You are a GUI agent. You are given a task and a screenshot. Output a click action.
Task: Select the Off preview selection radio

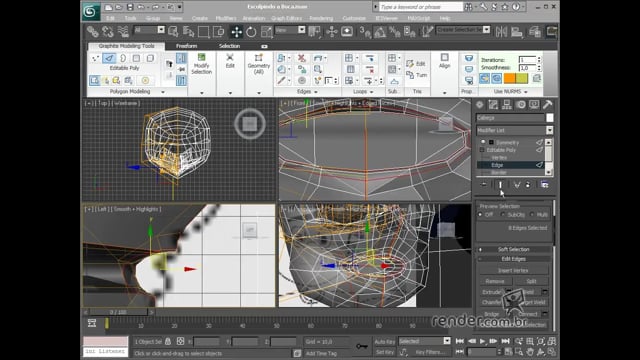[480, 214]
